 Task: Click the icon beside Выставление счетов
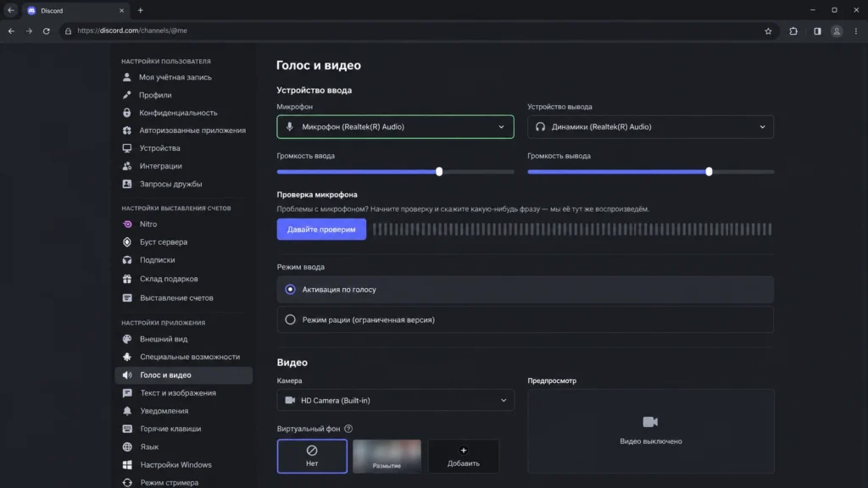127,297
